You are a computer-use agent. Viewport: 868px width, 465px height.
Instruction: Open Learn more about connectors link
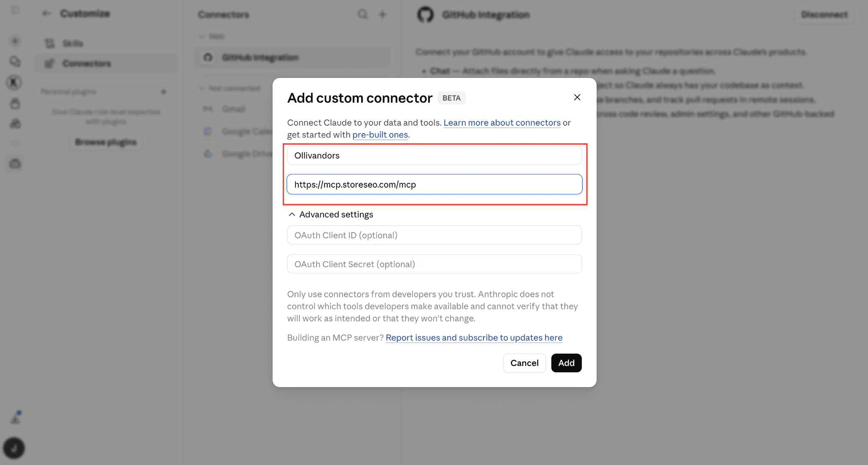(x=502, y=122)
